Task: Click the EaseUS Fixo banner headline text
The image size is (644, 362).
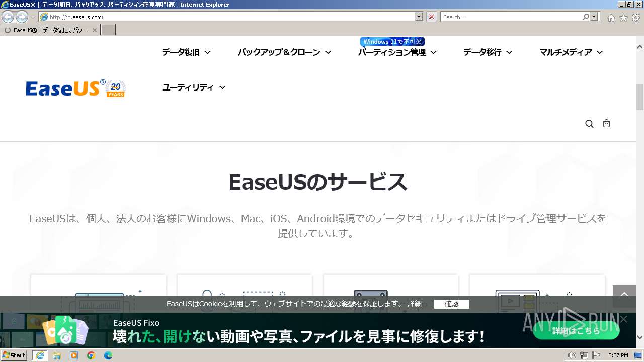Action: [298, 336]
